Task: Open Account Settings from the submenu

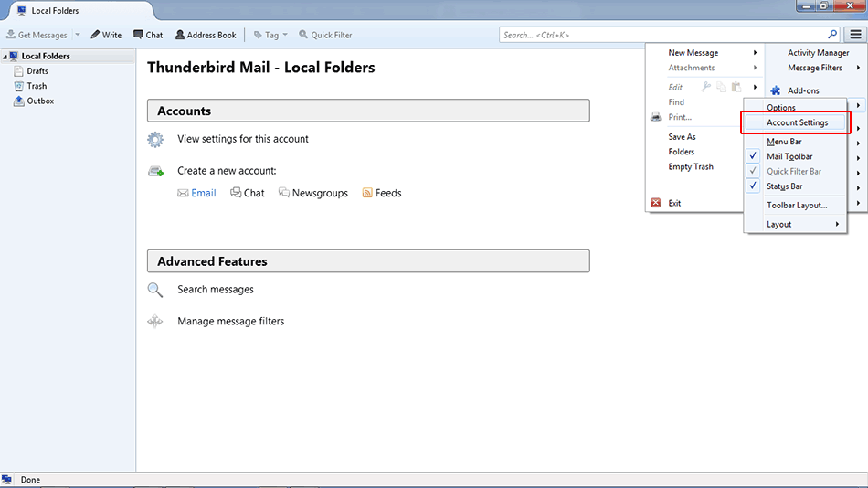Action: 796,122
